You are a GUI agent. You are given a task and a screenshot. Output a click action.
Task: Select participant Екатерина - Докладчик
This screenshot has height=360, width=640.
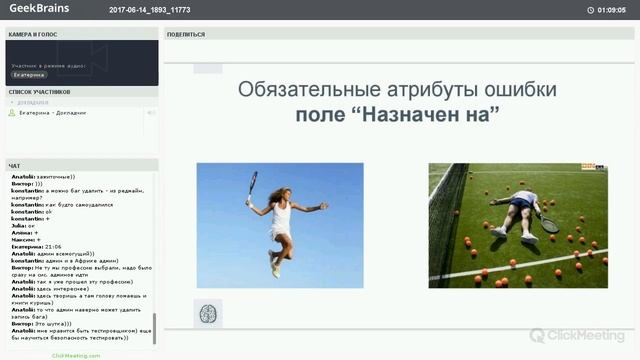(x=53, y=113)
